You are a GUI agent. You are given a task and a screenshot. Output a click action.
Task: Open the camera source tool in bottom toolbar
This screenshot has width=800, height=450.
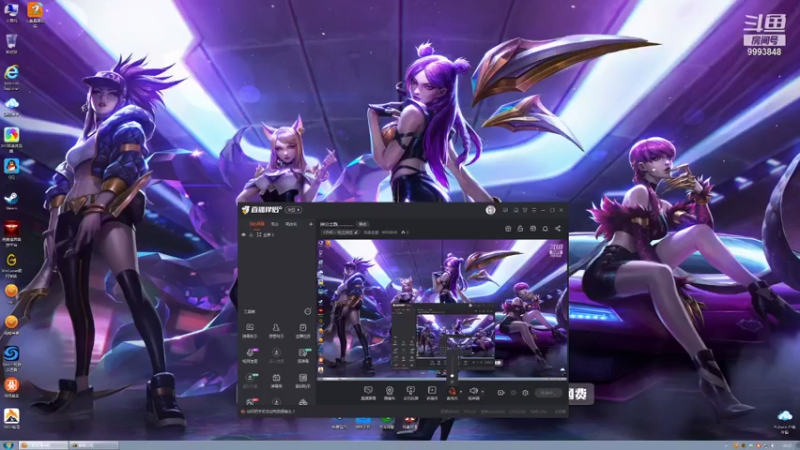point(389,391)
